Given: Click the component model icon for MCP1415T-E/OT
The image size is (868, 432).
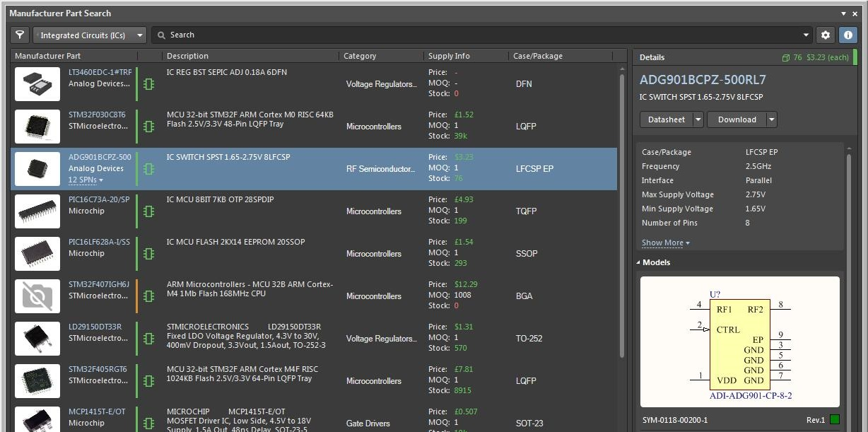Looking at the screenshot, I should pos(148,422).
